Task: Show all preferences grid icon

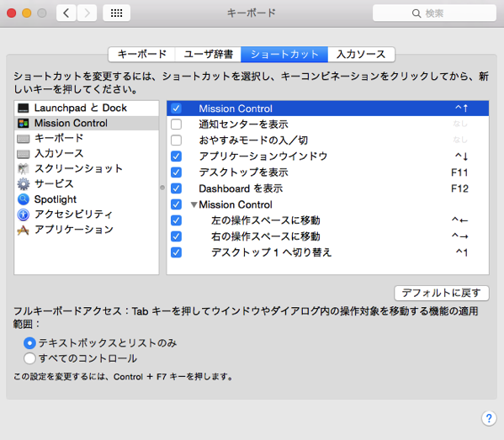Action: pyautogui.click(x=116, y=13)
